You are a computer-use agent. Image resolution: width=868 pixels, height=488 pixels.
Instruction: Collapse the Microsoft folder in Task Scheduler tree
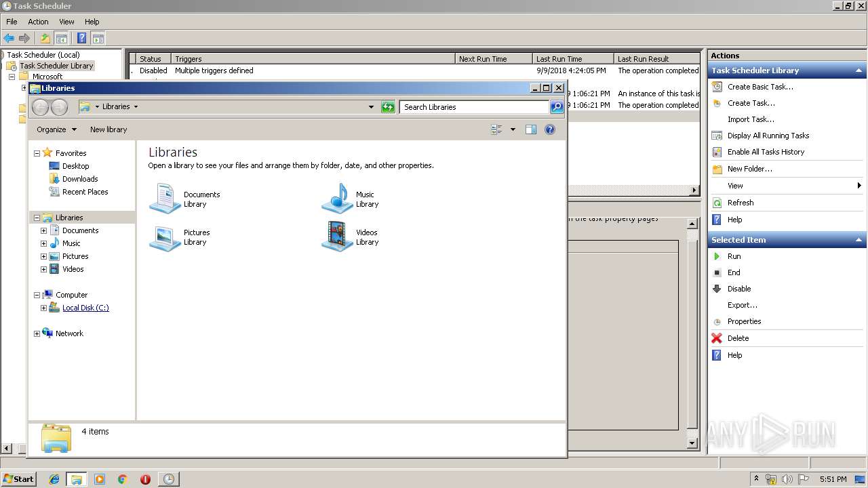click(12, 77)
